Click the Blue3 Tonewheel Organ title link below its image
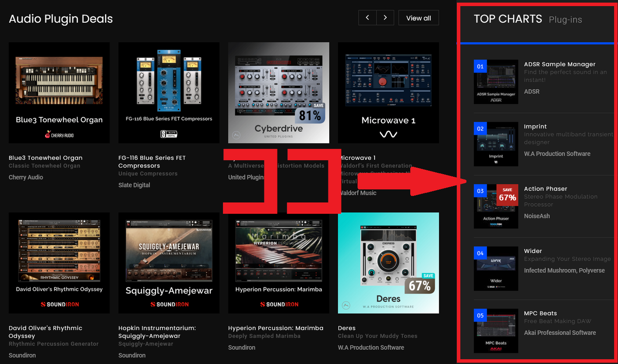Image resolution: width=618 pixels, height=364 pixels. coord(45,158)
